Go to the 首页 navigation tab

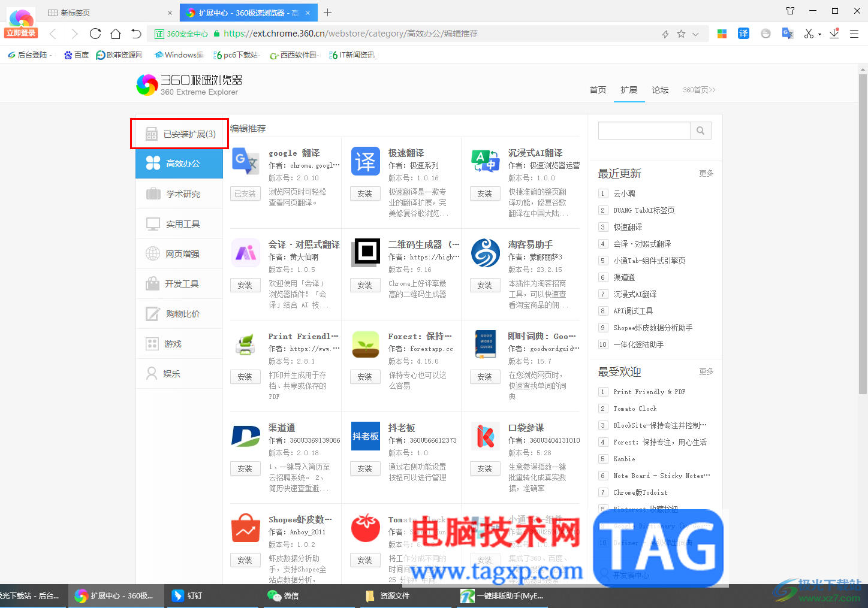click(598, 90)
